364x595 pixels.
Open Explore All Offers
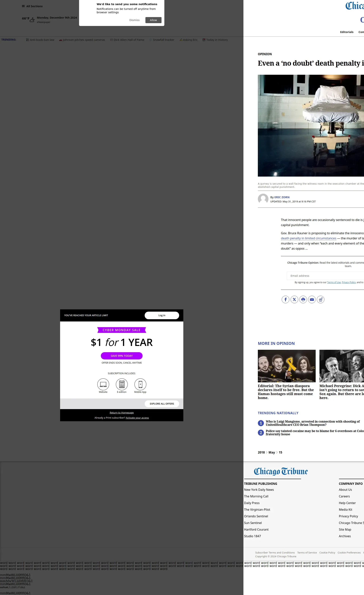(162, 403)
